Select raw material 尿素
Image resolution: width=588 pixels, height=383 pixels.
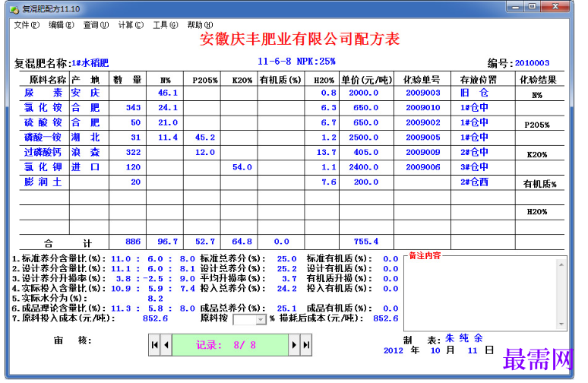[x=43, y=93]
